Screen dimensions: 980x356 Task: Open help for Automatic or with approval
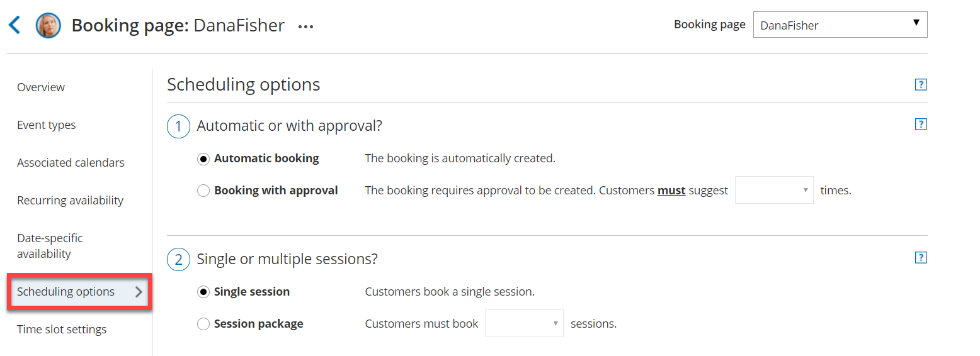[921, 125]
